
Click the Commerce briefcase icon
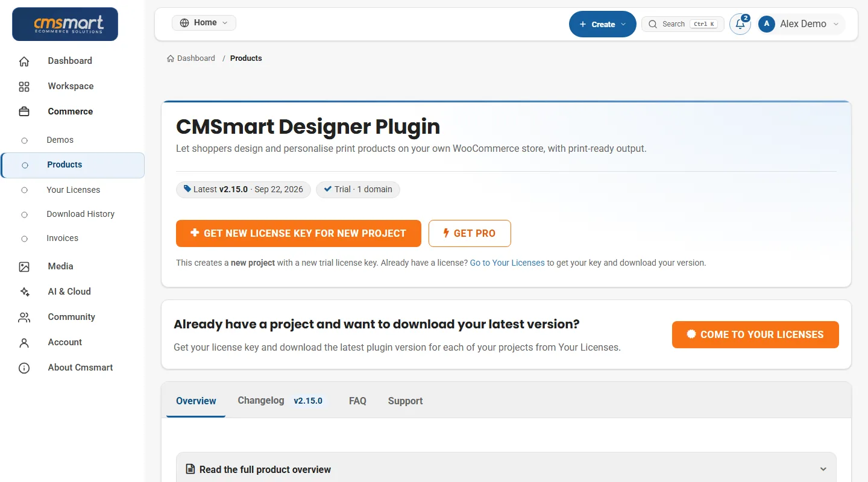24,111
